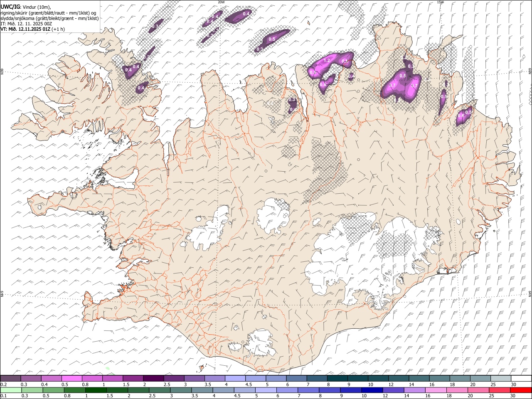Pick the light grey 25 swatch in top legend row
532x399 pixels.
pos(501,379)
